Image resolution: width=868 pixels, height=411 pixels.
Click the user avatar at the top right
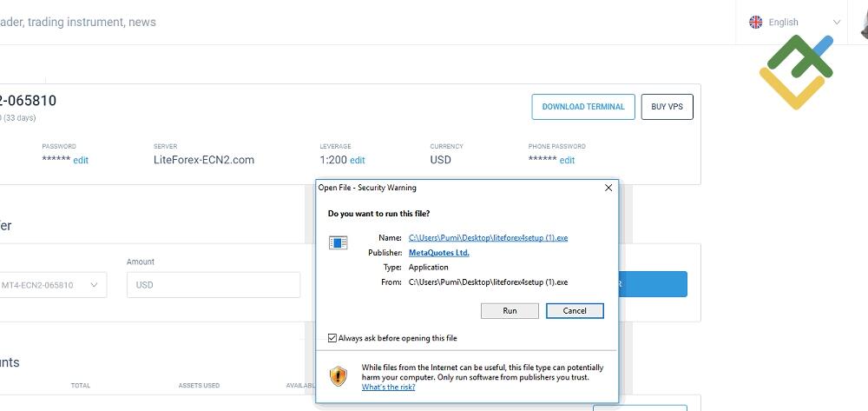point(865,22)
